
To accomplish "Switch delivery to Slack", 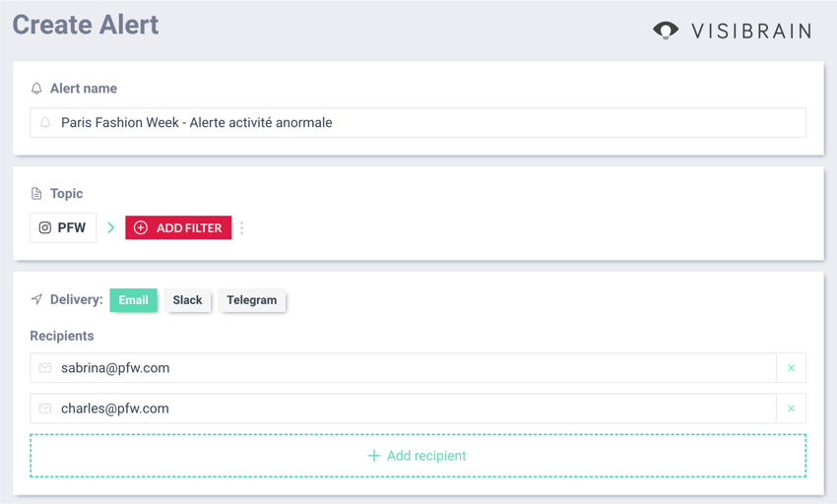I will 187,300.
